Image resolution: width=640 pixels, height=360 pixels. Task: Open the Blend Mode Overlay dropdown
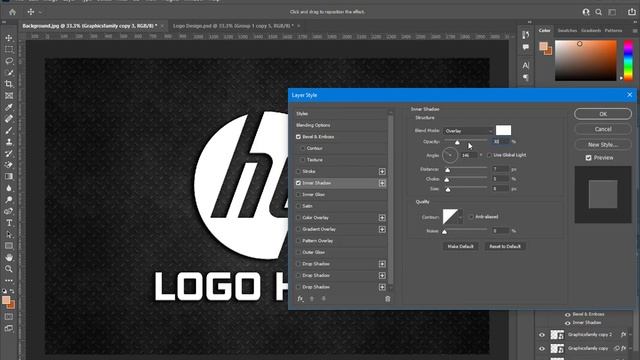click(x=468, y=131)
